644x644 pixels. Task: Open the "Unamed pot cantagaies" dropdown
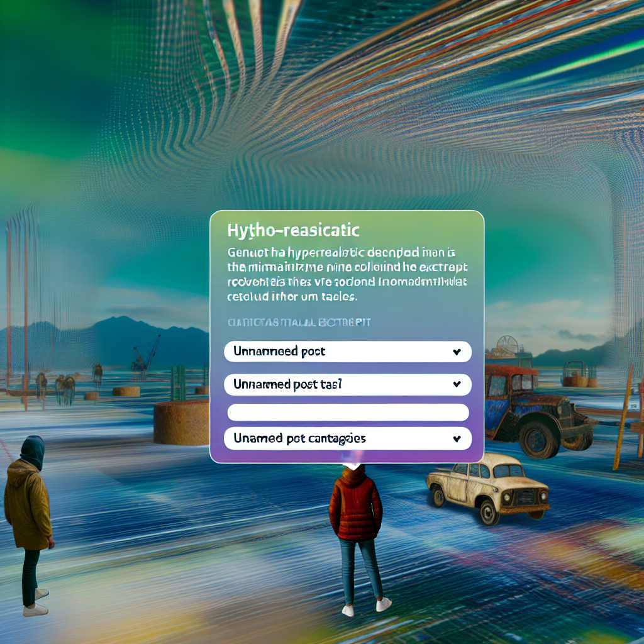pos(347,438)
